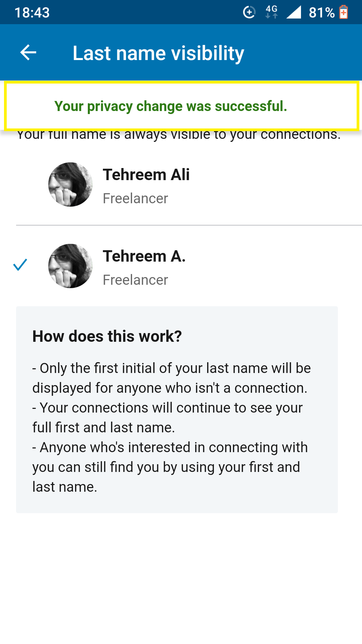Tap the connections continue to see text
This screenshot has height=644, width=362.
click(168, 418)
